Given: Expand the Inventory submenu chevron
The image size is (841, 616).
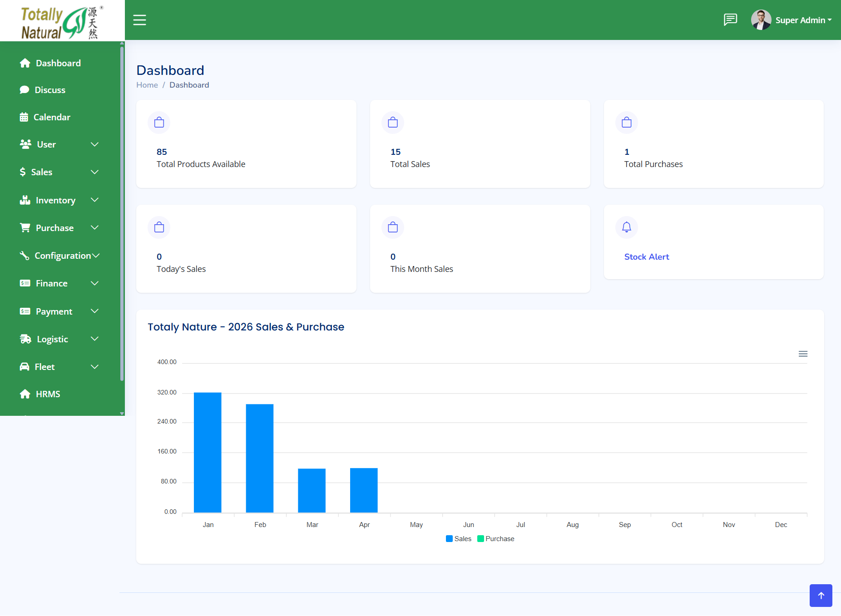Looking at the screenshot, I should pos(94,200).
